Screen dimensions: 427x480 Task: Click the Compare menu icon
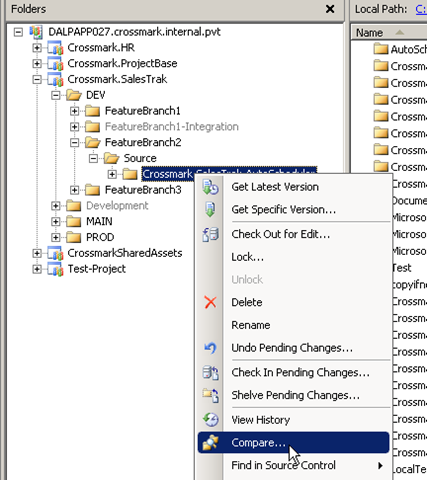point(210,442)
